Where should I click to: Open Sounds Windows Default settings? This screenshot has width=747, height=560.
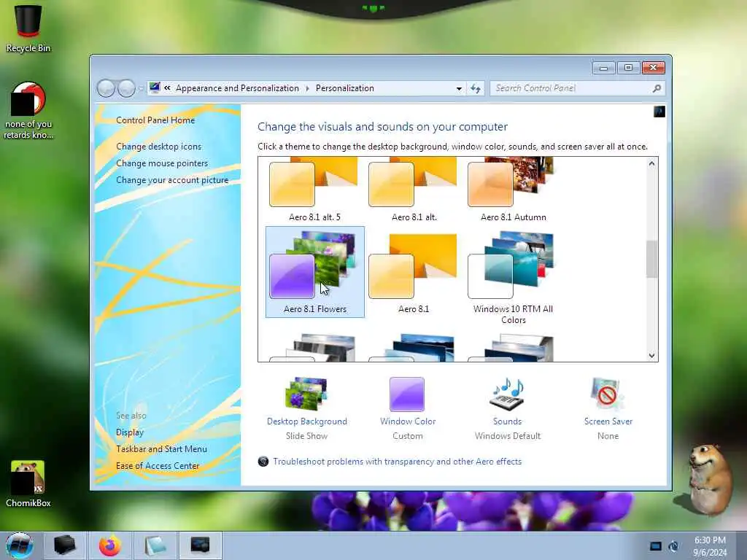[x=508, y=408]
